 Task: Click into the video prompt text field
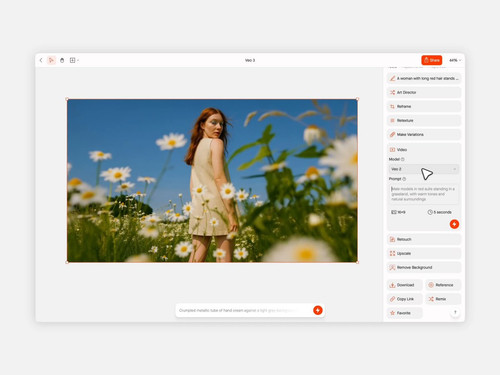tap(424, 194)
